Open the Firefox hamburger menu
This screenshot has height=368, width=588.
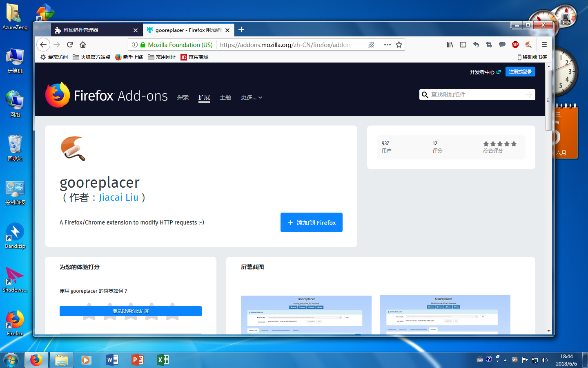click(544, 45)
